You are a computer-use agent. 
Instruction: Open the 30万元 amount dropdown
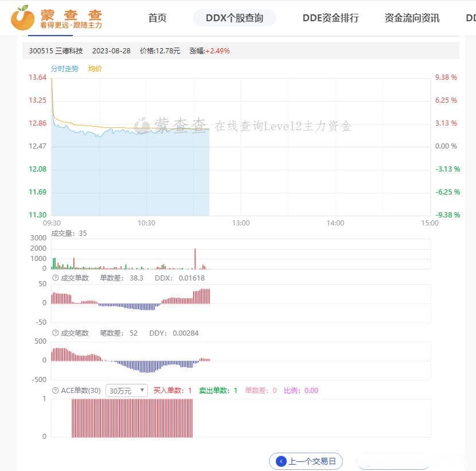127,391
